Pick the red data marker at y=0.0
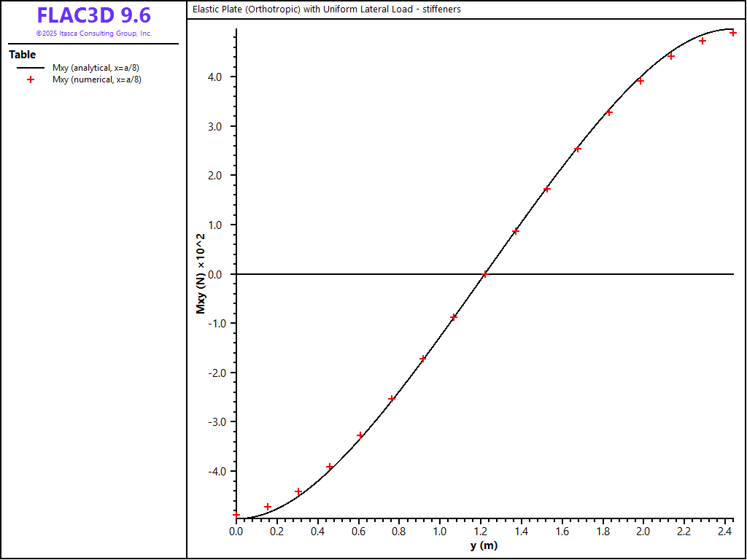747x560 pixels. pyautogui.click(x=236, y=515)
